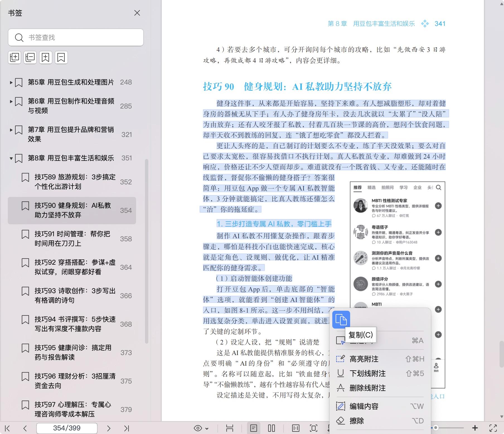Expand the 第6章 用豆包制作和处理音频与视频 chapter
Image resolution: width=504 pixels, height=434 pixels.
11,102
